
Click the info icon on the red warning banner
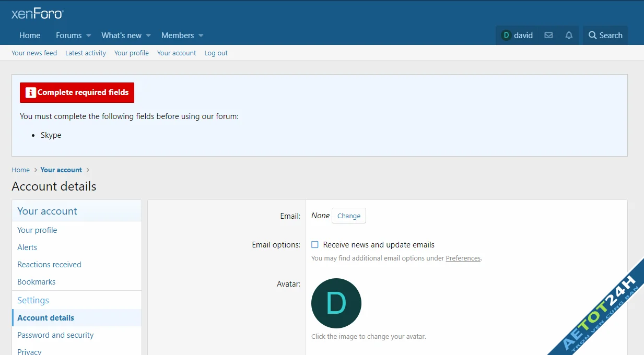coord(30,92)
